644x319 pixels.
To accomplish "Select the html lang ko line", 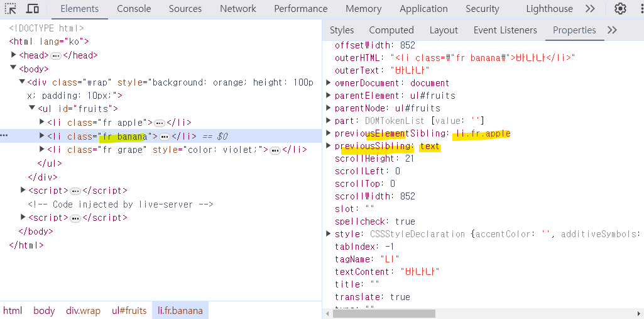I will click(49, 42).
